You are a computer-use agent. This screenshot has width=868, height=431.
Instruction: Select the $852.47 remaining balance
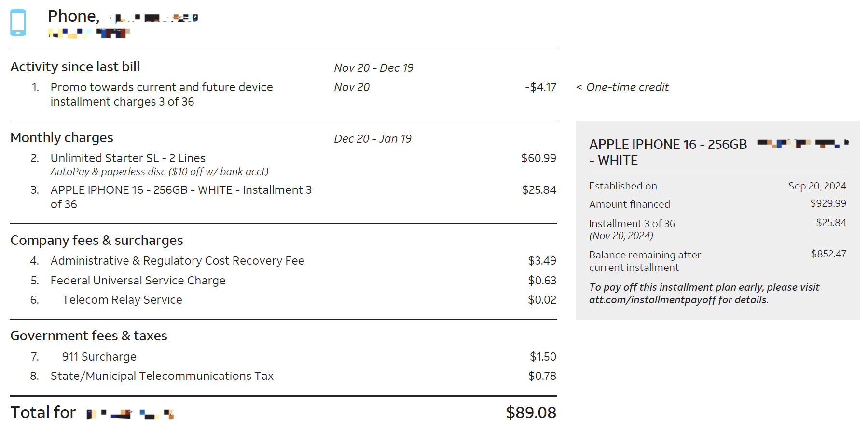[x=828, y=254]
